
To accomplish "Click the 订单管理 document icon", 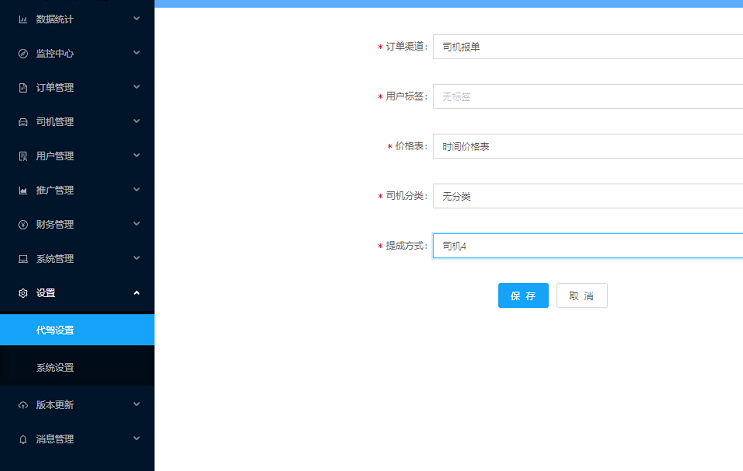I will point(23,88).
